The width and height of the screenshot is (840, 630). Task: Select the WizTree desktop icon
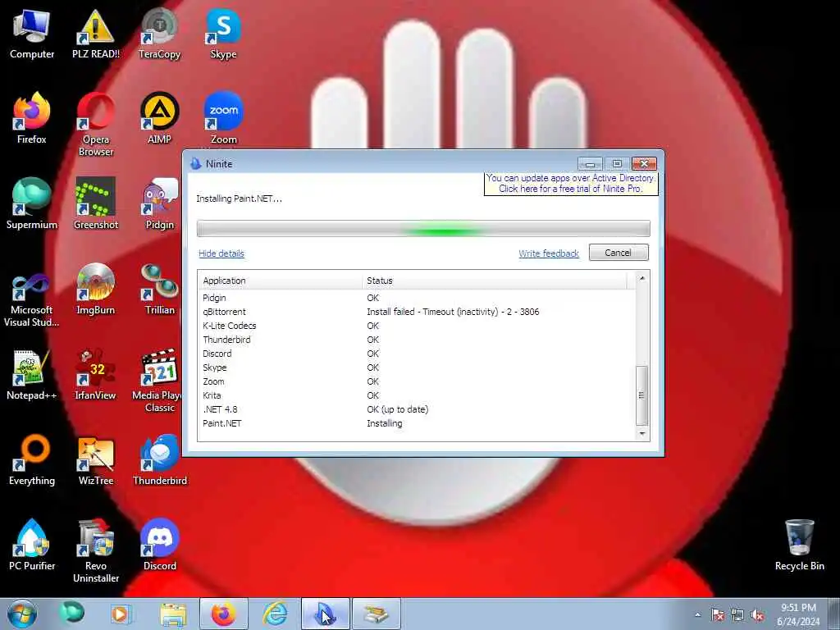pos(95,459)
